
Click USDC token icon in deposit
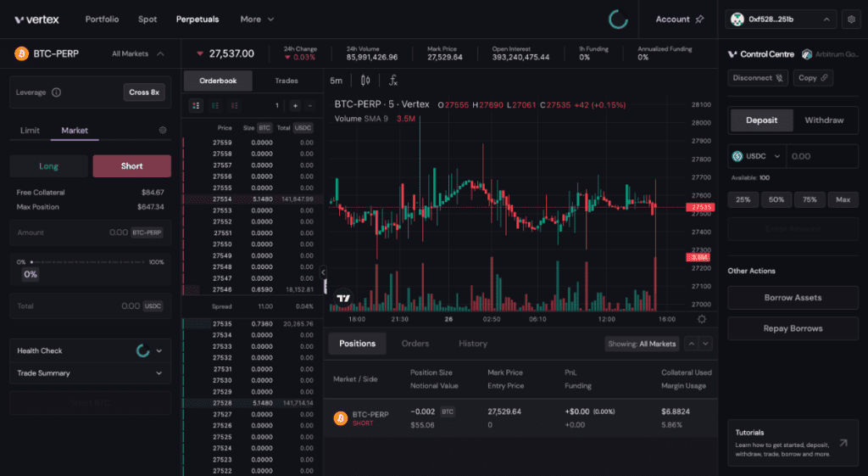click(x=737, y=156)
